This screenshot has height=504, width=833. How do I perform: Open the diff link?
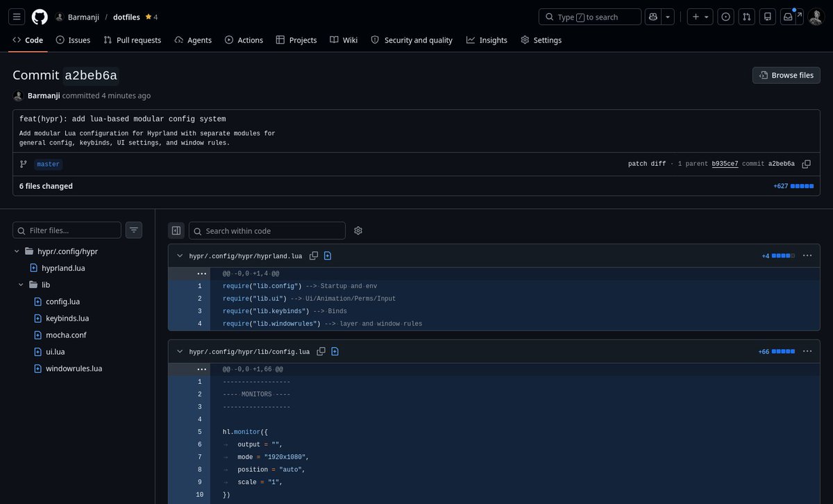pos(659,165)
